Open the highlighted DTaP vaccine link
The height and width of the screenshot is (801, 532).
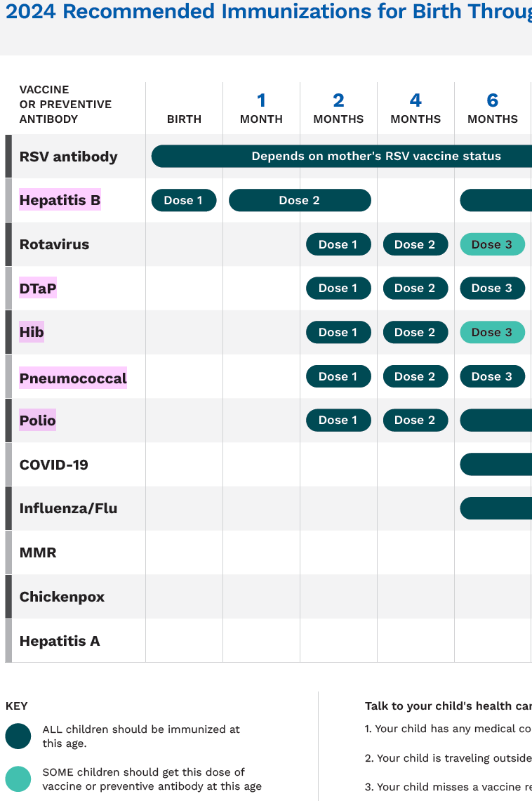(38, 289)
